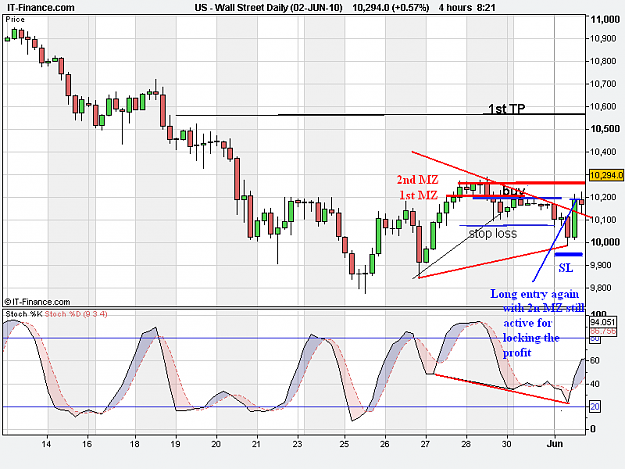Click the '4 hours 8:21' countdown text
This screenshot has height=469, width=625.
[466, 8]
